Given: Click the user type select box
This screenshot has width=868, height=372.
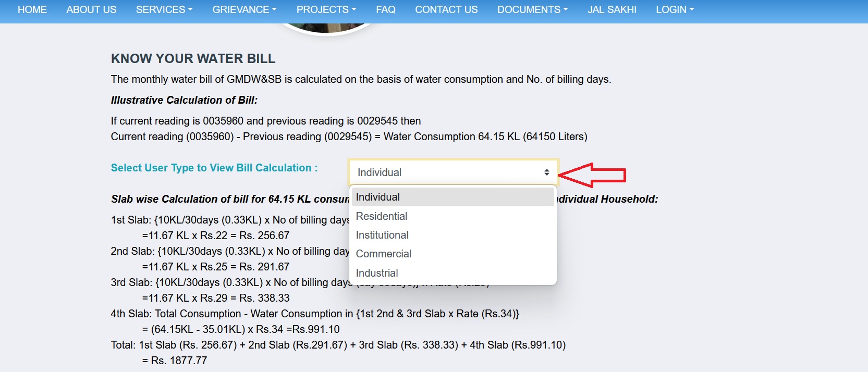Looking at the screenshot, I should (x=448, y=172).
